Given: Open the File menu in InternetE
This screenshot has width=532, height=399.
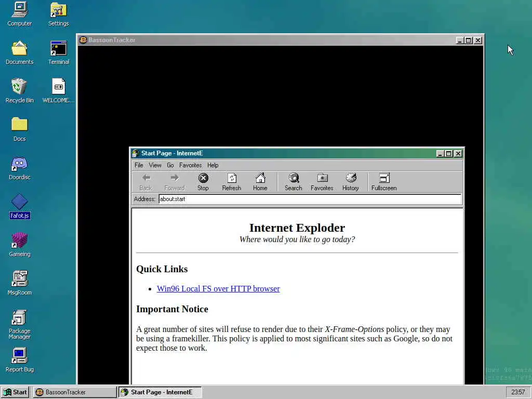Looking at the screenshot, I should tap(139, 165).
